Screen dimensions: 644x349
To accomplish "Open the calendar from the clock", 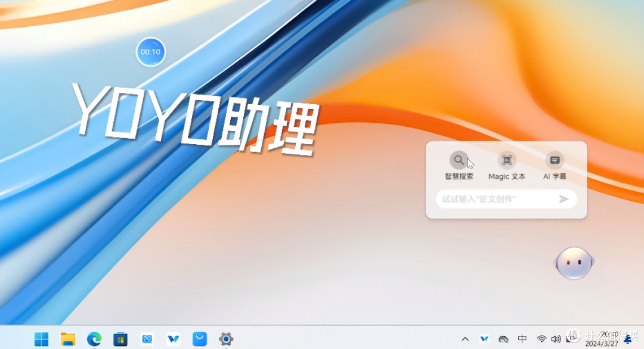I will (602, 339).
